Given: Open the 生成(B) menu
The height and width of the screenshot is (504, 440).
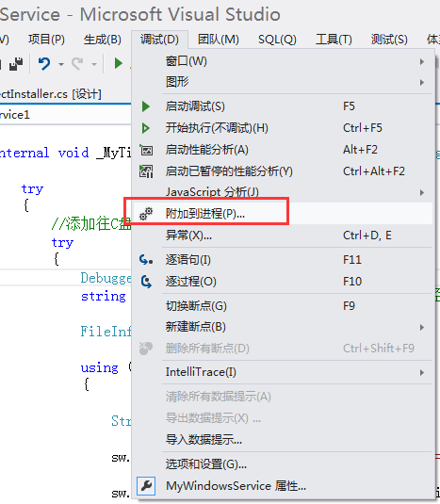Looking at the screenshot, I should tap(102, 40).
